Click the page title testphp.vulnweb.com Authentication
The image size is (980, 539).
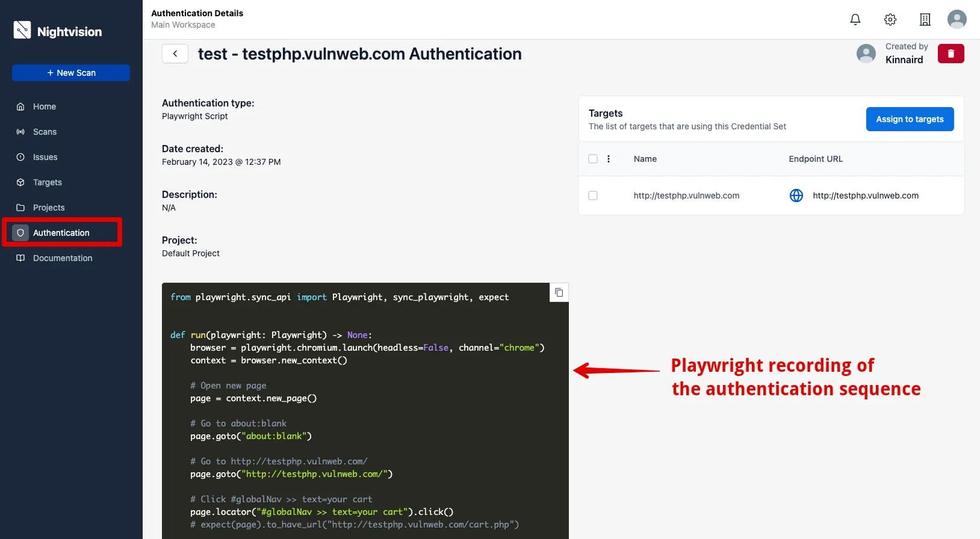[360, 54]
